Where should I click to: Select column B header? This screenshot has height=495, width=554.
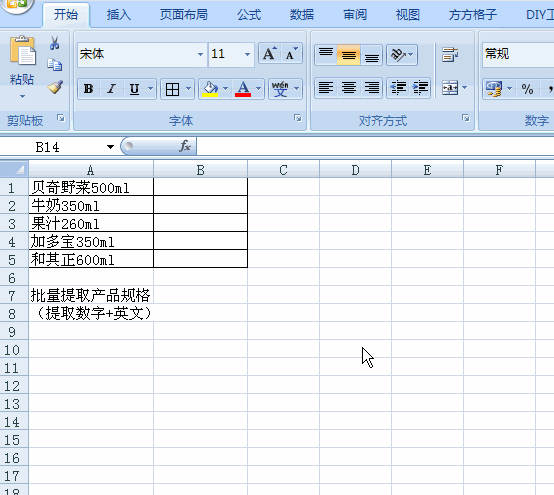click(x=200, y=170)
